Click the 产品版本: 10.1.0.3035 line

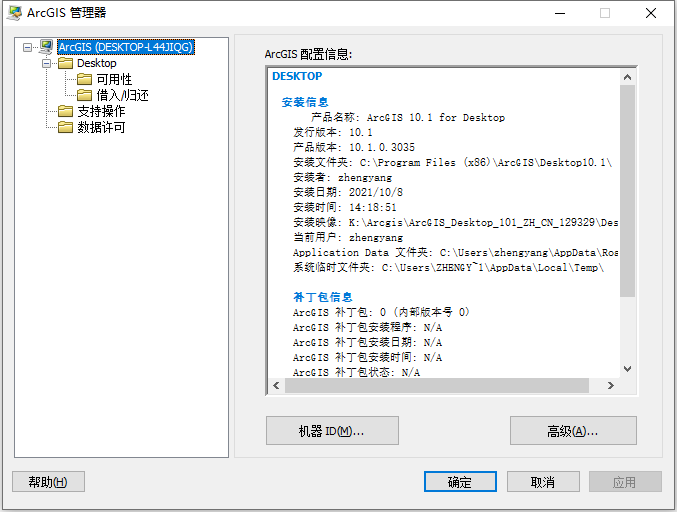pyautogui.click(x=354, y=147)
